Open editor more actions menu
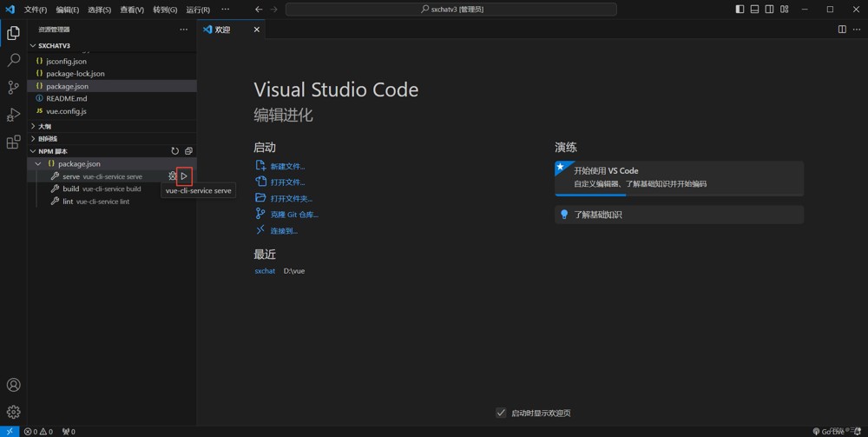868x437 pixels. coord(857,30)
